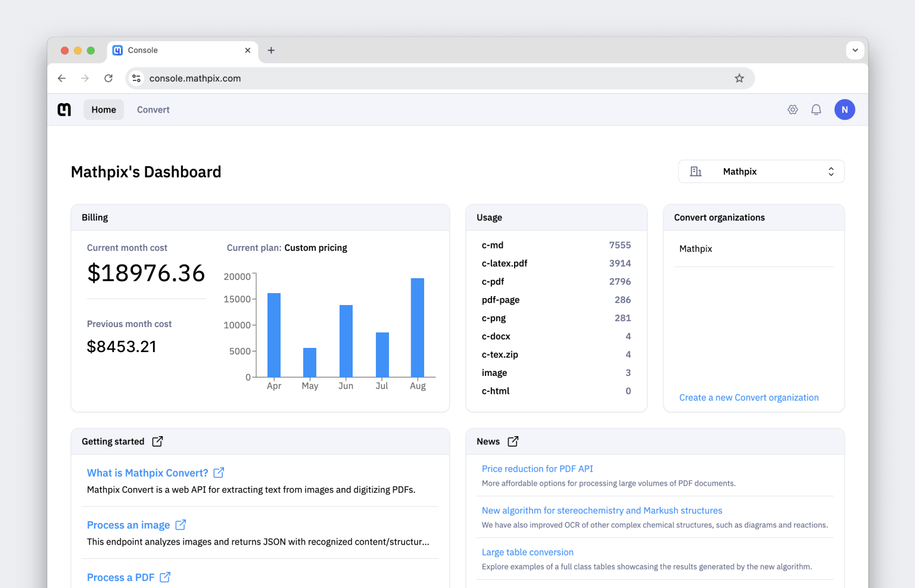Open stereochemistry and Markush structures news
The image size is (915, 588).
(x=602, y=511)
